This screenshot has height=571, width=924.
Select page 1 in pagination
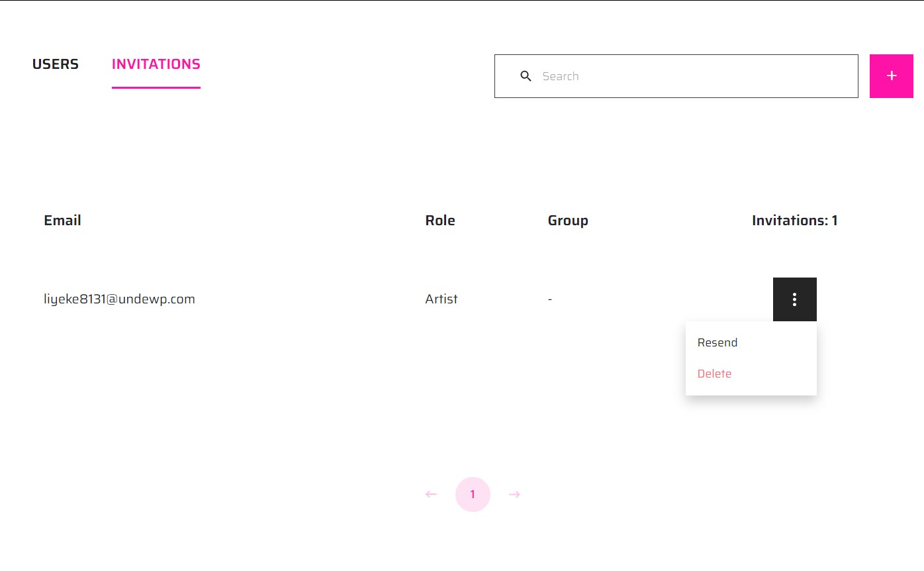473,494
